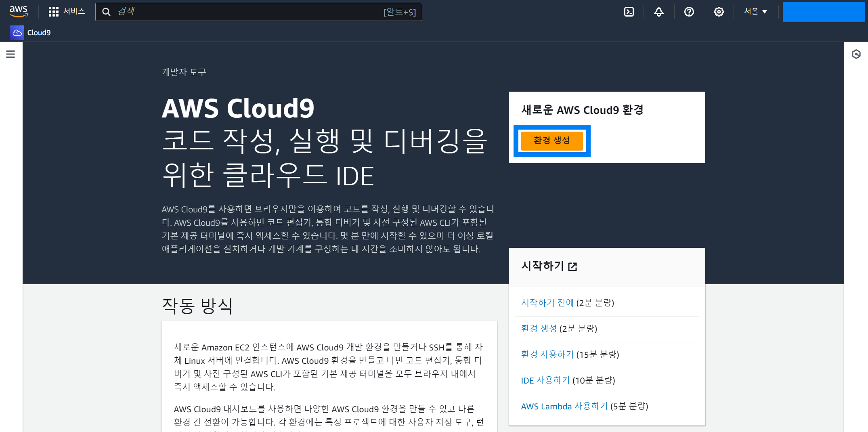Open the 시작하기 external link heading
The width and height of the screenshot is (868, 432).
click(x=549, y=266)
